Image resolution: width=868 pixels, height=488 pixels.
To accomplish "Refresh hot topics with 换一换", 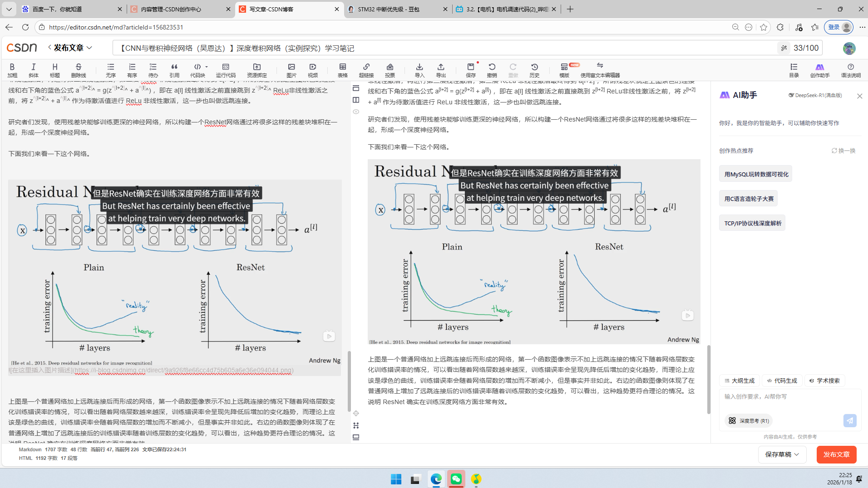I will [843, 151].
